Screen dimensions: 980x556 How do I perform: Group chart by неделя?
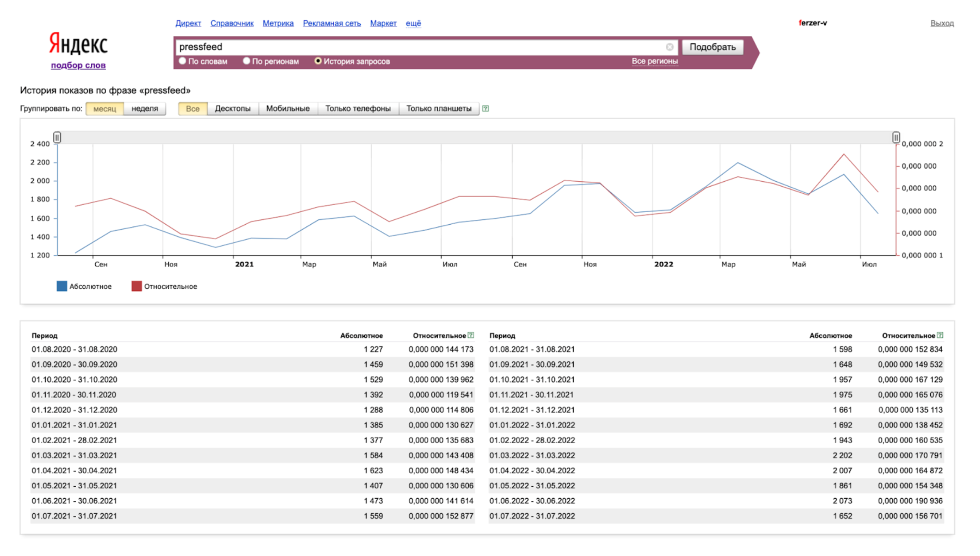[145, 108]
